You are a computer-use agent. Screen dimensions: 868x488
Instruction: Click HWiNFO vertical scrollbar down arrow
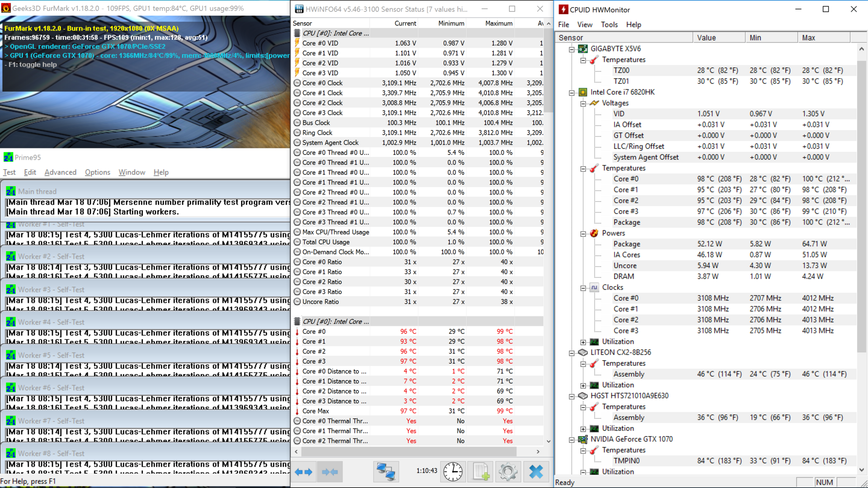click(548, 441)
